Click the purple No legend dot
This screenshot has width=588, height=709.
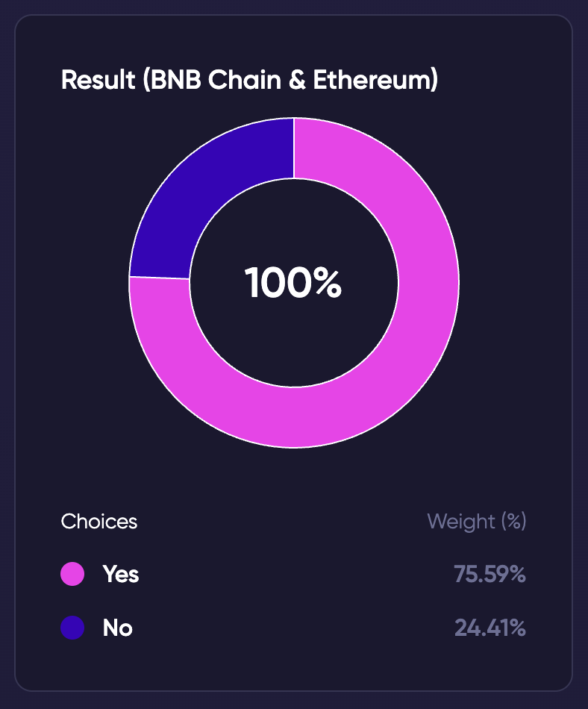coord(72,628)
